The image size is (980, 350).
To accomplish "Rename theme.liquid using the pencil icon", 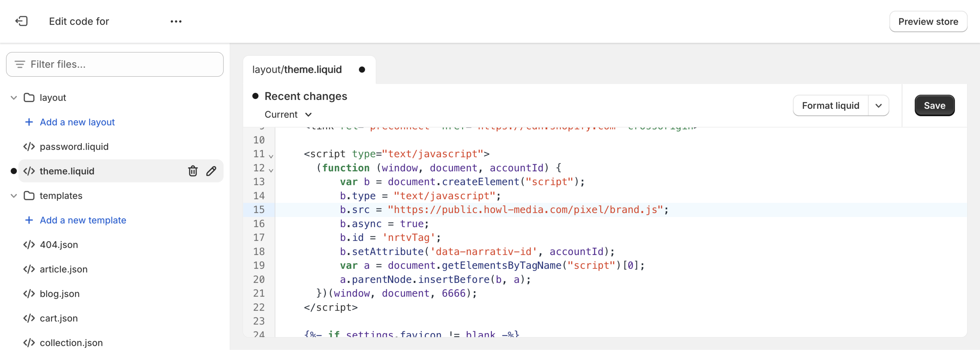I will pyautogui.click(x=211, y=171).
